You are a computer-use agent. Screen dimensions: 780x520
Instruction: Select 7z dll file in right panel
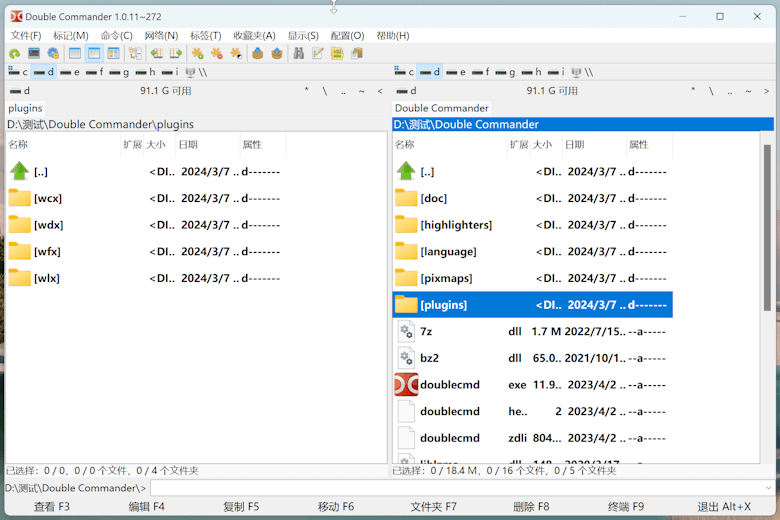[x=533, y=331]
